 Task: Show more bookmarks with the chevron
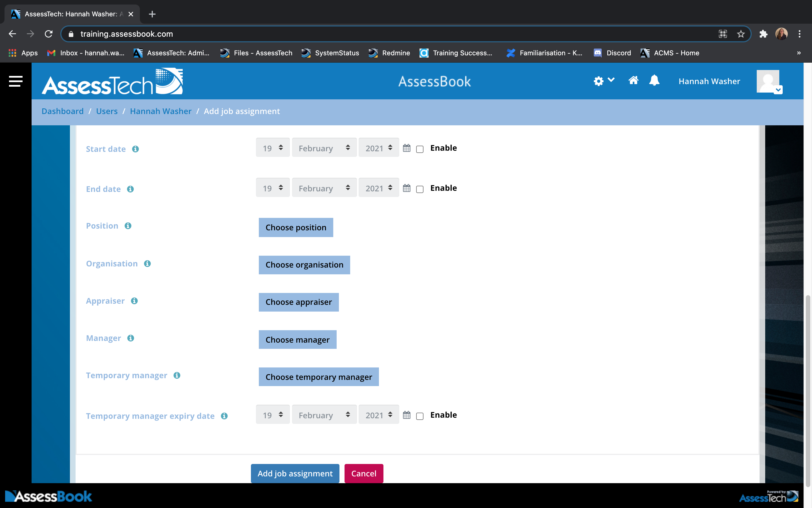point(799,53)
